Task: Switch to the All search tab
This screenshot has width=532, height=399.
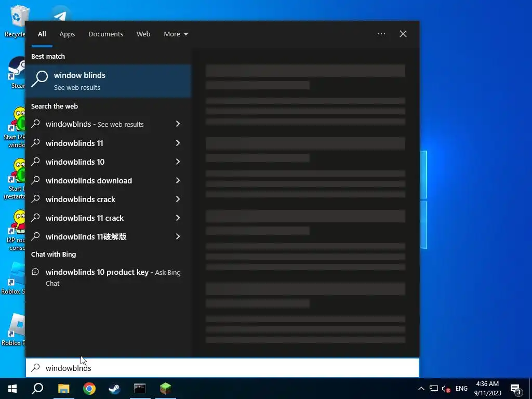Action: point(42,34)
